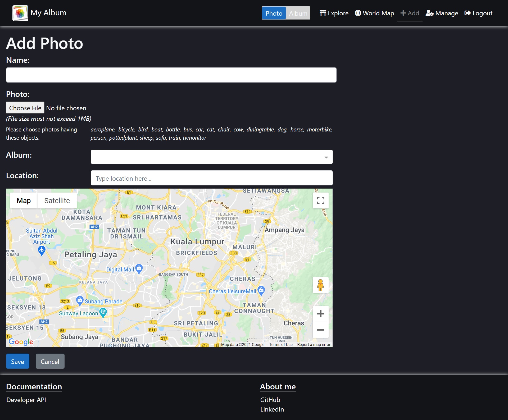Open the Album dropdown list

(x=211, y=157)
